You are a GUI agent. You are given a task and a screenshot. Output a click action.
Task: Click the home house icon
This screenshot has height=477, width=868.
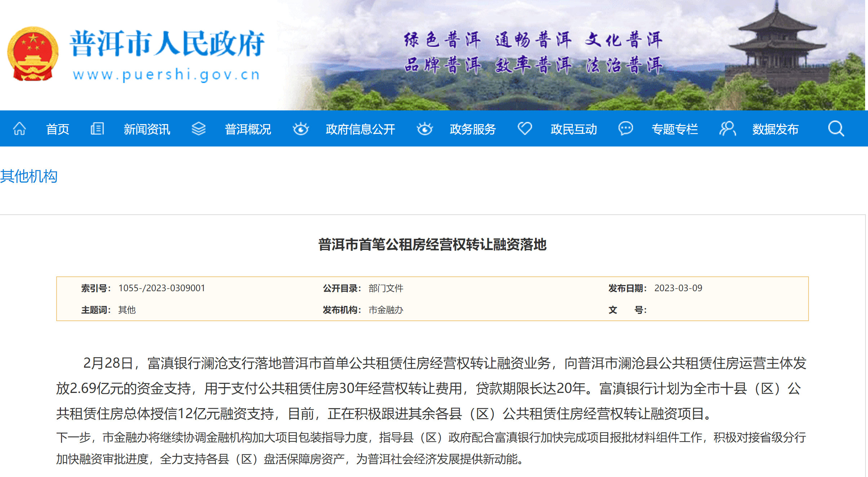pyautogui.click(x=19, y=128)
